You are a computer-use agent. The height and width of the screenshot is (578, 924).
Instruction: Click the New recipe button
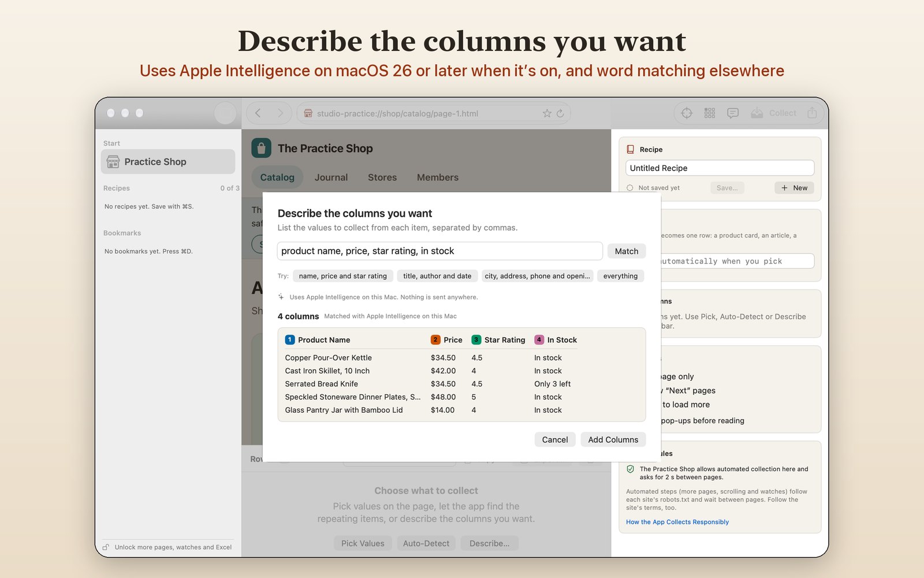point(794,188)
